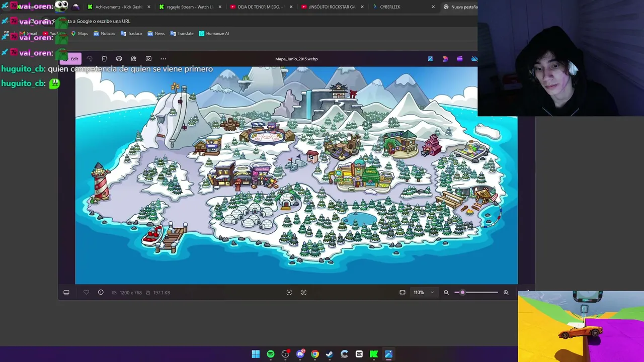Mark the photo as favorite with heart
The image size is (644, 362).
(x=86, y=292)
